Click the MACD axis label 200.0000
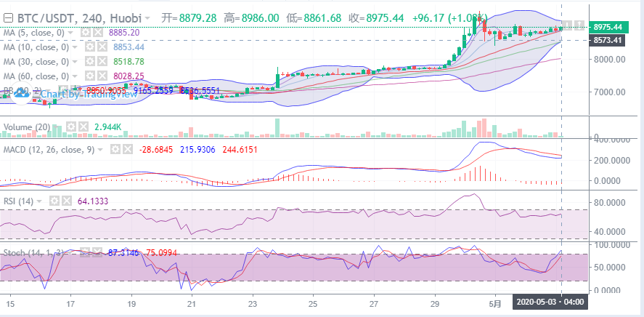 click(x=609, y=161)
